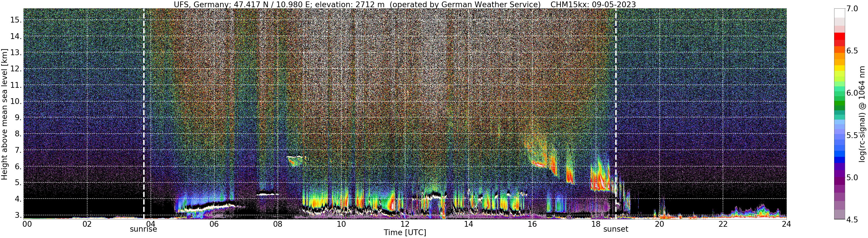Click time tick label '20'
Image resolution: width=868 pixels, height=238 pixels.
pos(659,224)
